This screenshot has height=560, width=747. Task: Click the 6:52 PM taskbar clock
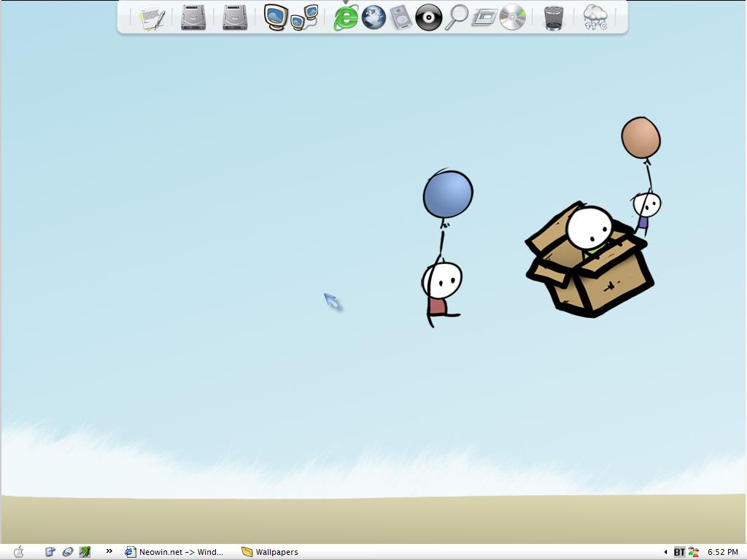pyautogui.click(x=722, y=552)
